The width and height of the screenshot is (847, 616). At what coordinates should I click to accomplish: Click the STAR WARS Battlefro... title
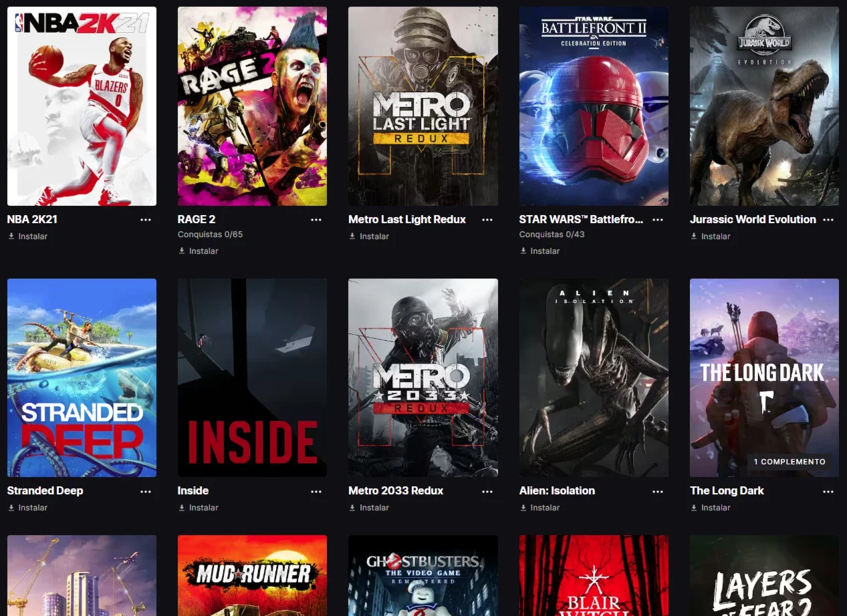(581, 219)
